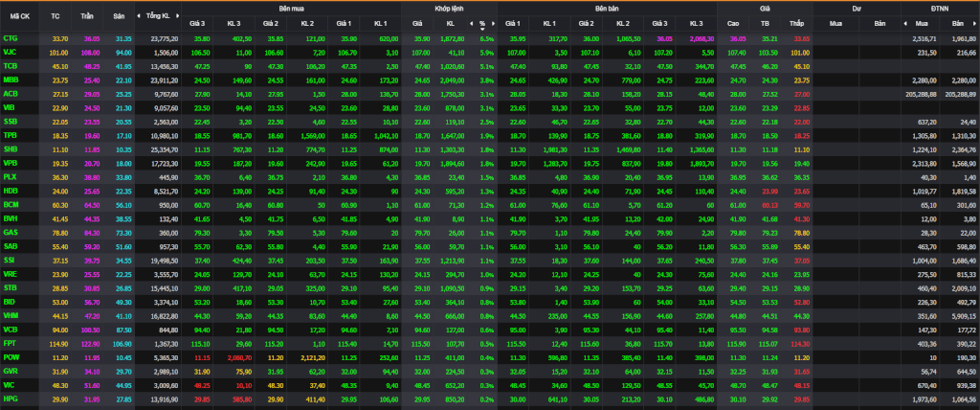Open the SSI stock symbol

pos(10,261)
